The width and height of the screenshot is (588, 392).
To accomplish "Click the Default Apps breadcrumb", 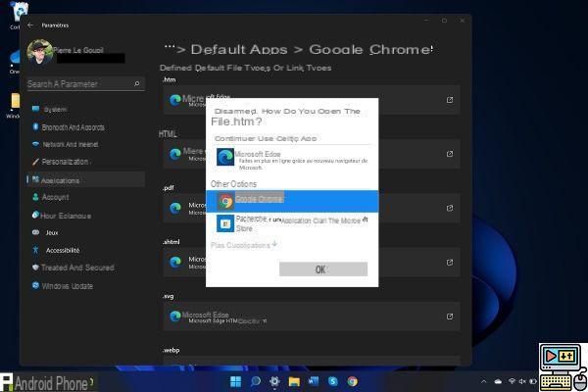I will click(x=239, y=50).
